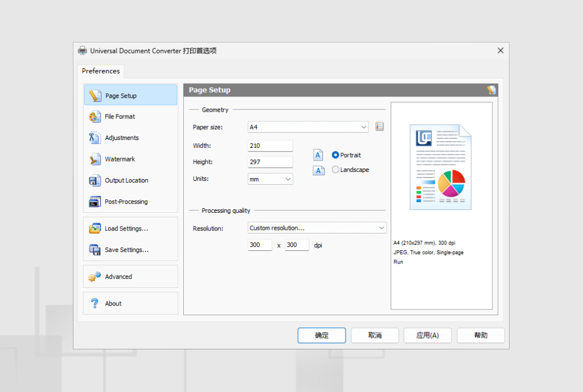Click the horizontal resolution 300 field
Screen dimensions: 583x392
[260, 245]
